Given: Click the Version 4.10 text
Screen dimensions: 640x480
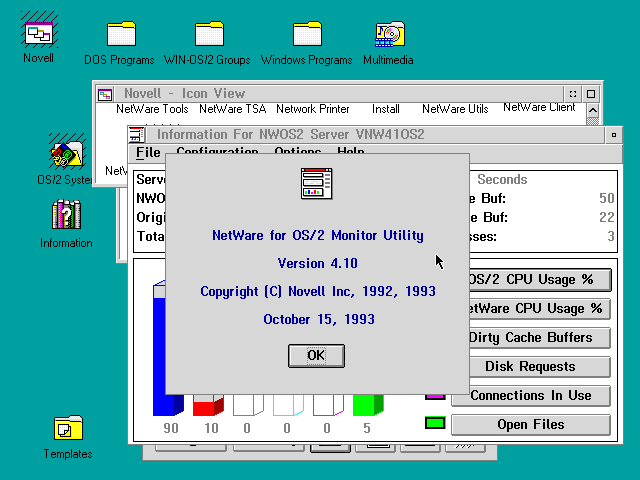Looking at the screenshot, I should [x=318, y=264].
